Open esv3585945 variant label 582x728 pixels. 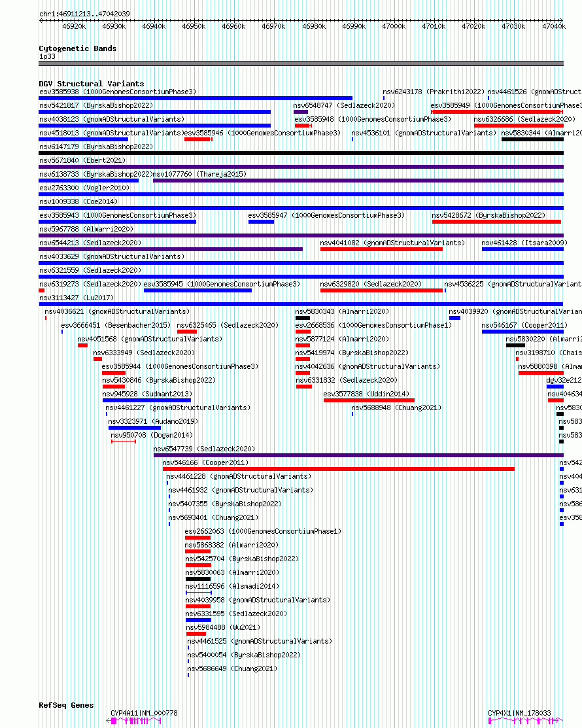222,284
